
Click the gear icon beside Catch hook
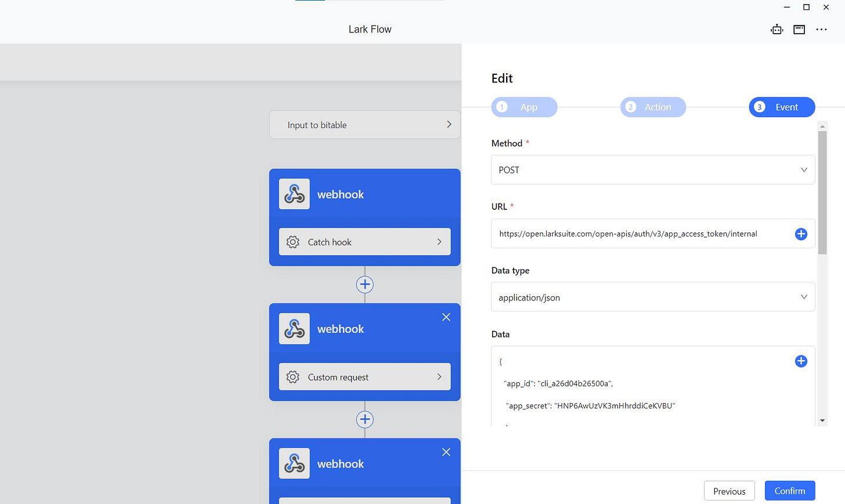293,242
